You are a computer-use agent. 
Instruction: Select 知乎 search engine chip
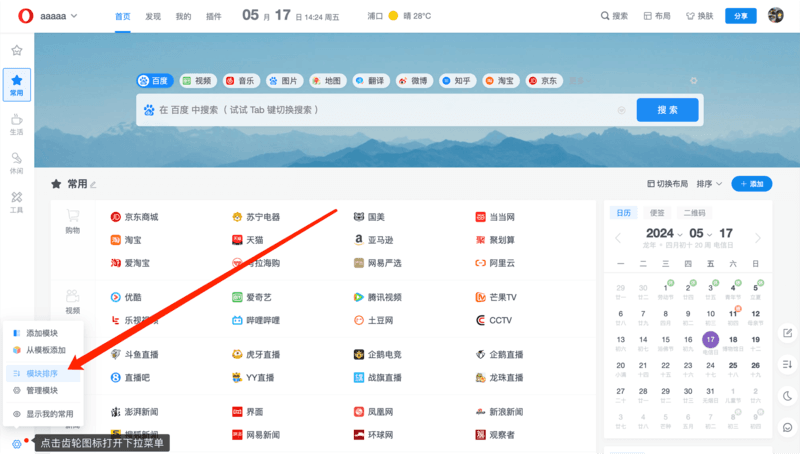(457, 81)
